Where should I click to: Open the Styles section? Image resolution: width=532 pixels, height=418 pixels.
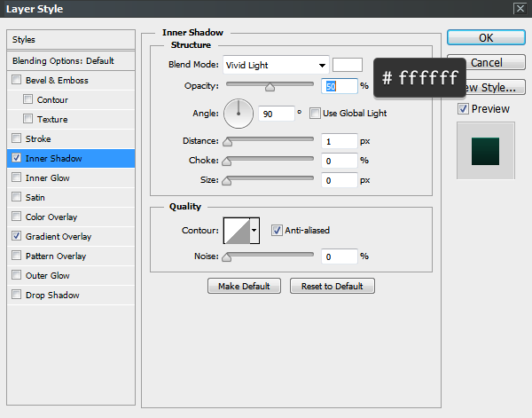(24, 40)
